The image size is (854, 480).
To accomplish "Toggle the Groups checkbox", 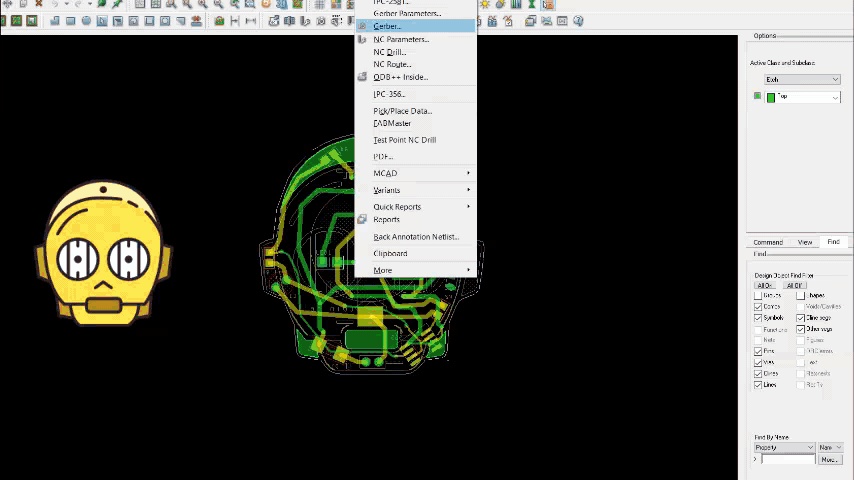I will (x=758, y=295).
